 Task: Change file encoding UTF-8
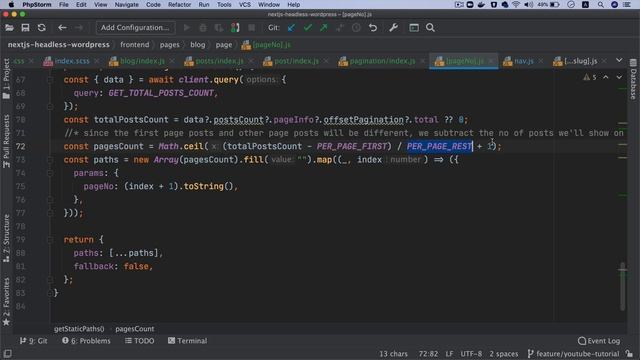coord(471,353)
